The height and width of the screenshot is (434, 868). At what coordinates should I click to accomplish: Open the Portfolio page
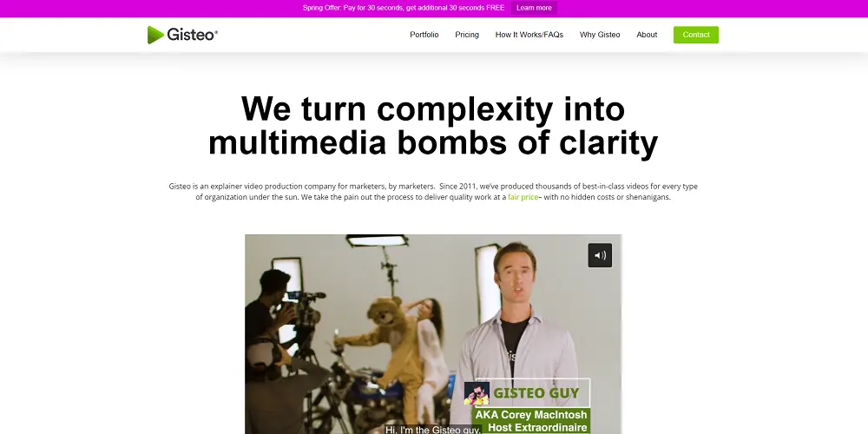click(x=424, y=35)
